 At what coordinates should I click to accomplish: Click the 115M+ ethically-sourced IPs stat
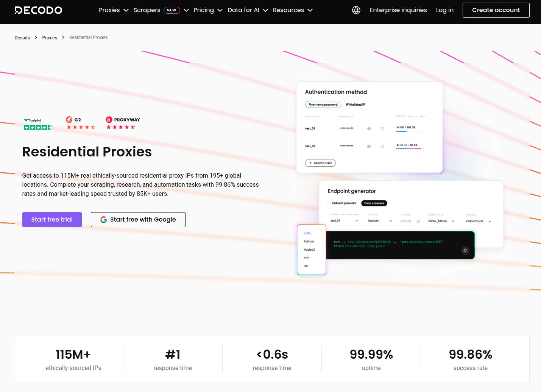click(x=73, y=359)
